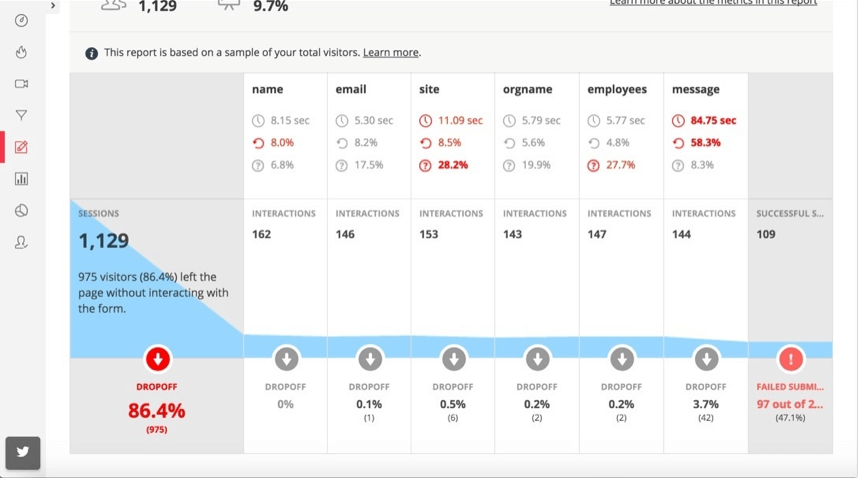Click the red clock icon next to 11.09 sec

pyautogui.click(x=425, y=121)
